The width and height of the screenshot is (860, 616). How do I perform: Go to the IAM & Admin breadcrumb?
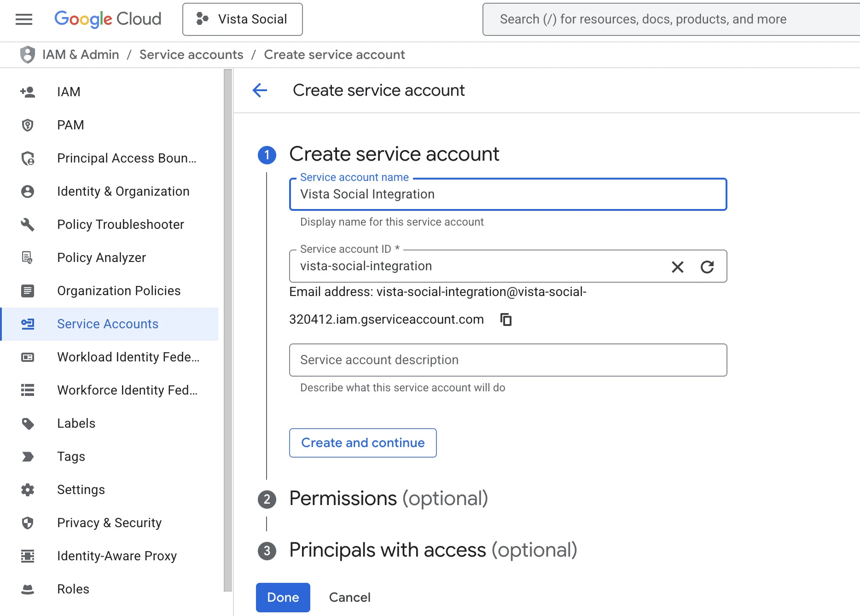(x=81, y=55)
